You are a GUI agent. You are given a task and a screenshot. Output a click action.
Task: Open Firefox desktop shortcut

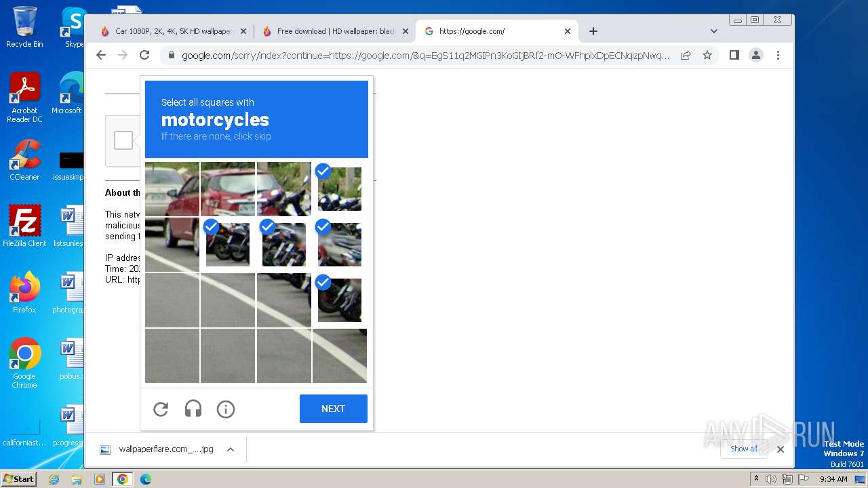(x=24, y=293)
